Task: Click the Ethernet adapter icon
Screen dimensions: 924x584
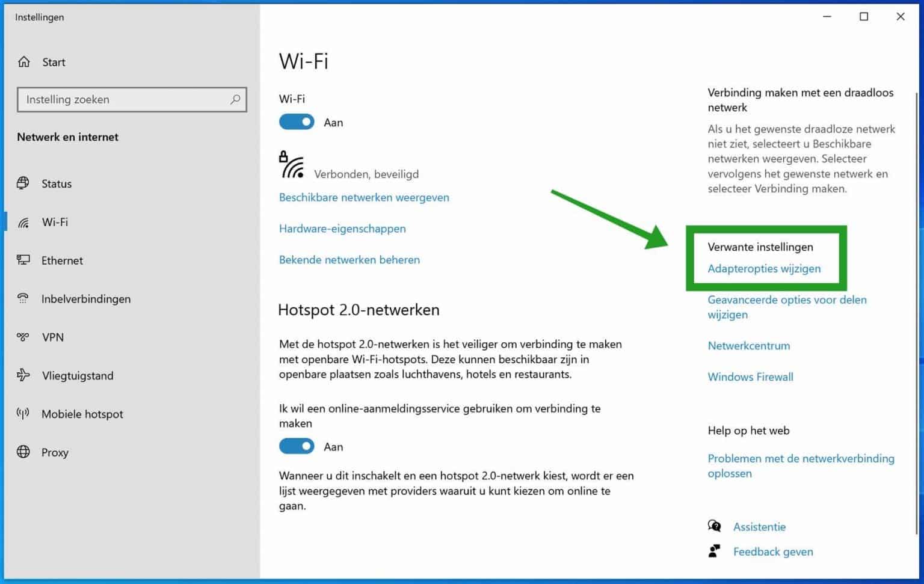Action: coord(23,260)
